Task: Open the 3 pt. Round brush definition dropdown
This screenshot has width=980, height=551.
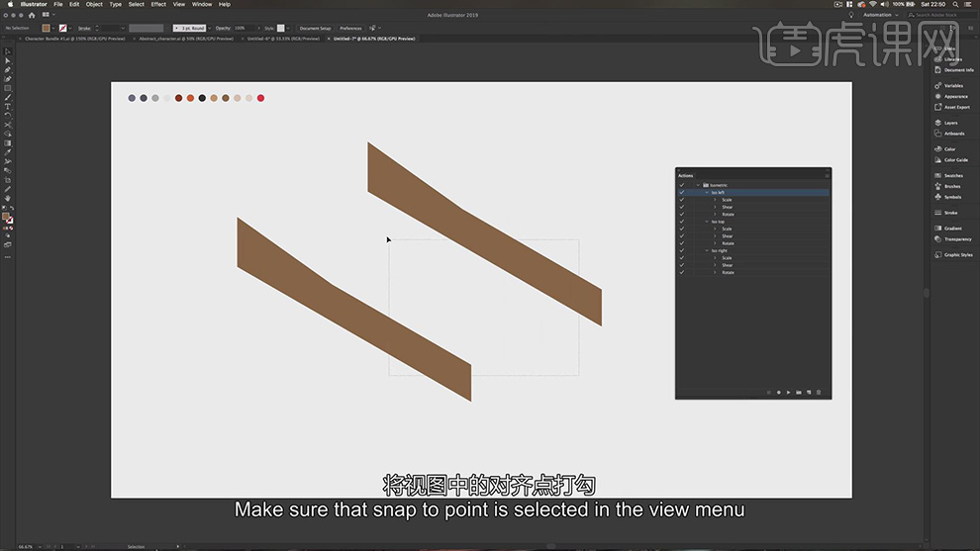Action: point(210,28)
